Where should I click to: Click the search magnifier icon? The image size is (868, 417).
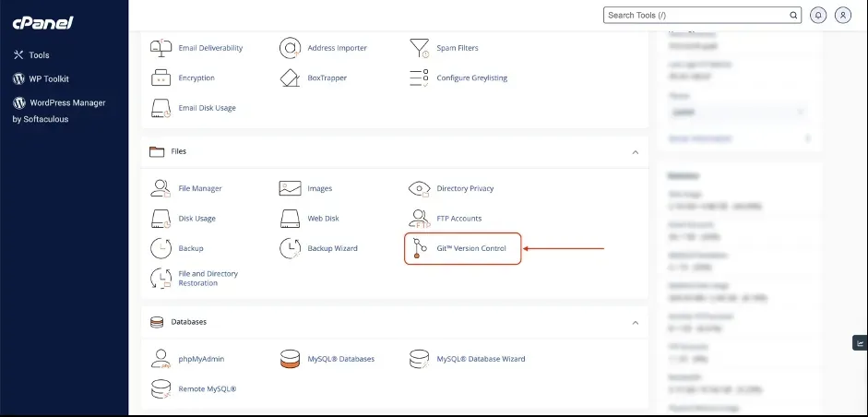(792, 15)
